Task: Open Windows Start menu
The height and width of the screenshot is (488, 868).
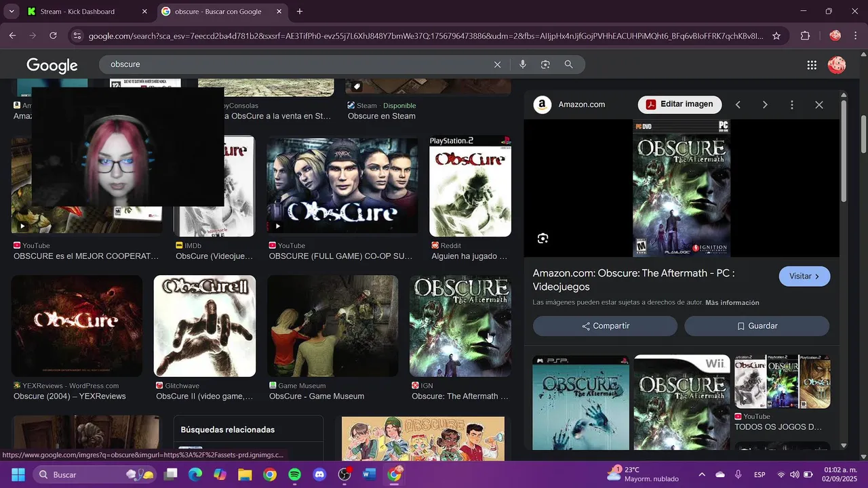Action: 18,474
